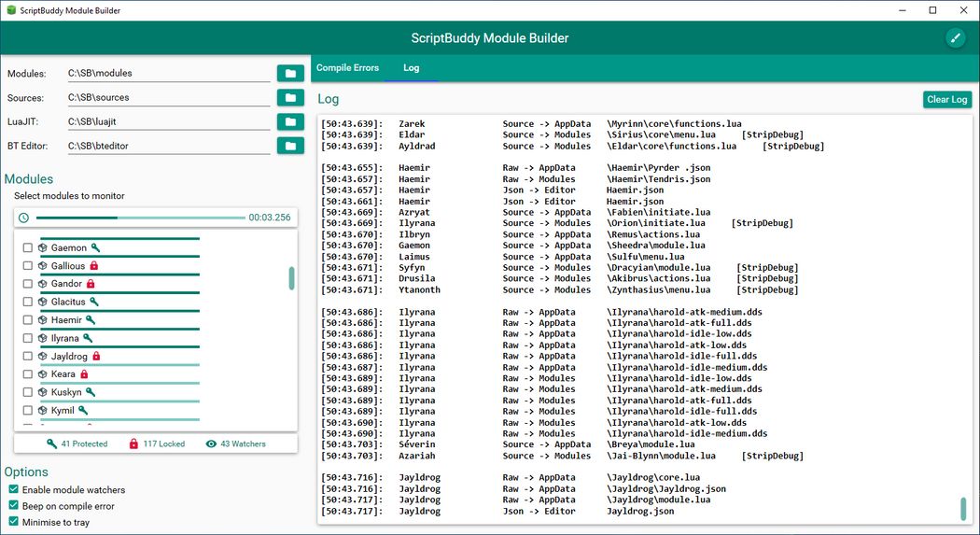Turn off Minimise to tray option
980x535 pixels.
point(13,522)
